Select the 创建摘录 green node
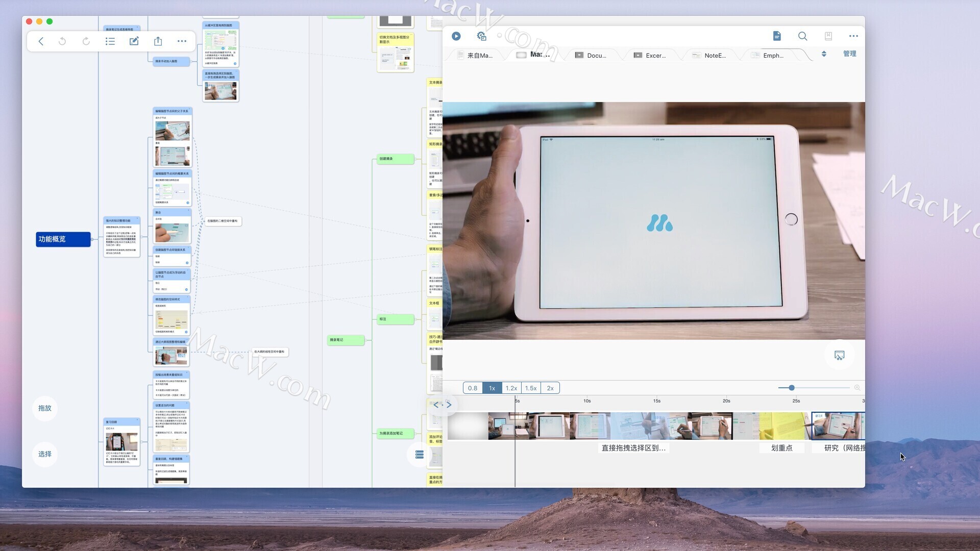The image size is (980, 551). 395,159
